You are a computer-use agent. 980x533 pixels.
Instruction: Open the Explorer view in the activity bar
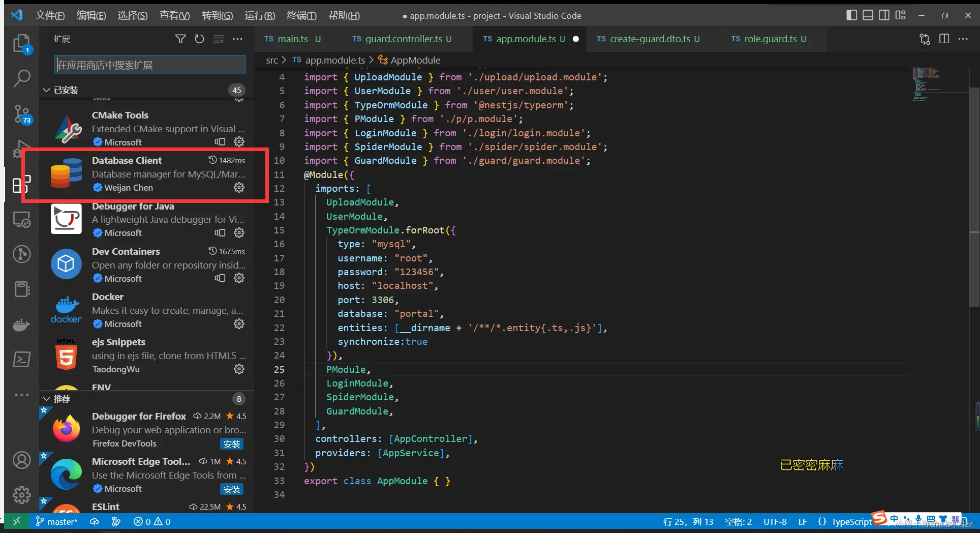point(21,44)
